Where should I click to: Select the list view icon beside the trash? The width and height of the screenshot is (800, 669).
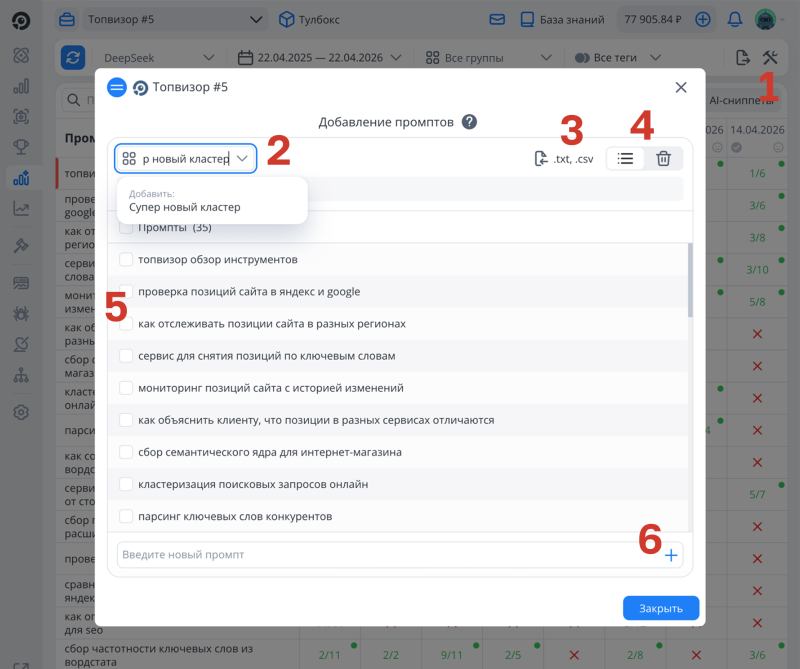tap(624, 157)
